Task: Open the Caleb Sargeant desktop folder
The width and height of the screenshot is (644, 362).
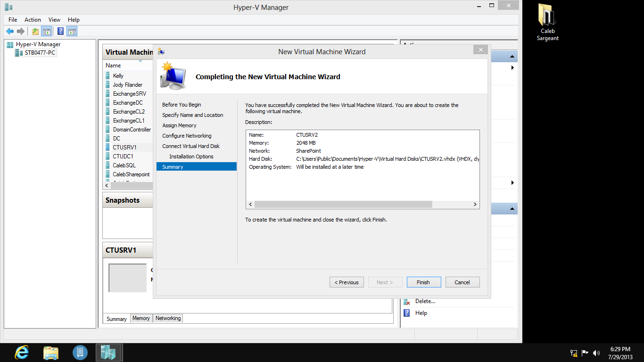Action: (547, 22)
